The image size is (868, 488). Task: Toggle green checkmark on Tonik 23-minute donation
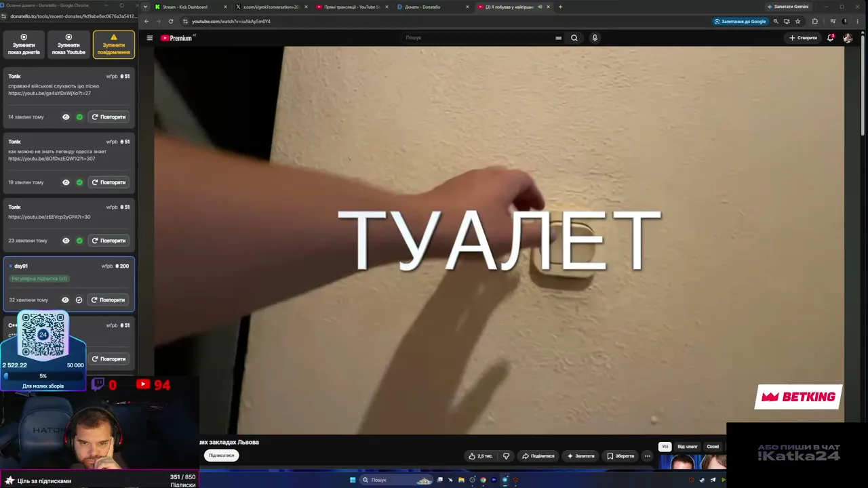pos(79,241)
